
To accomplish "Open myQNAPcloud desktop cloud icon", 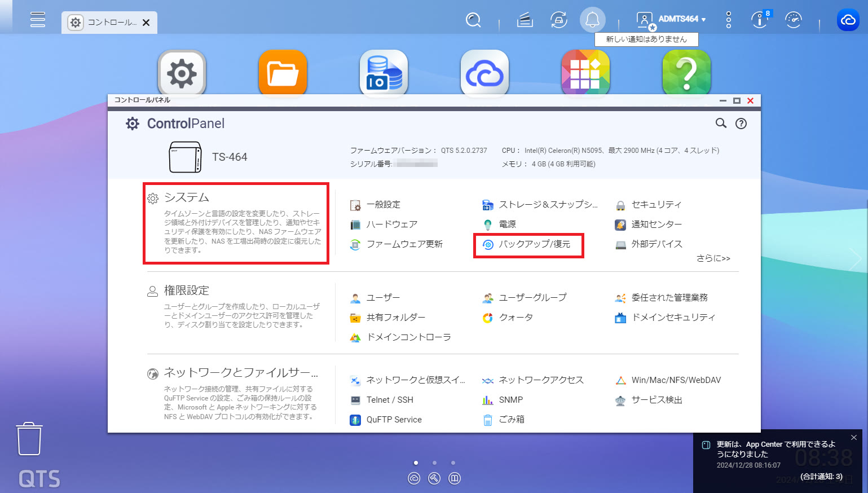I will click(x=484, y=73).
